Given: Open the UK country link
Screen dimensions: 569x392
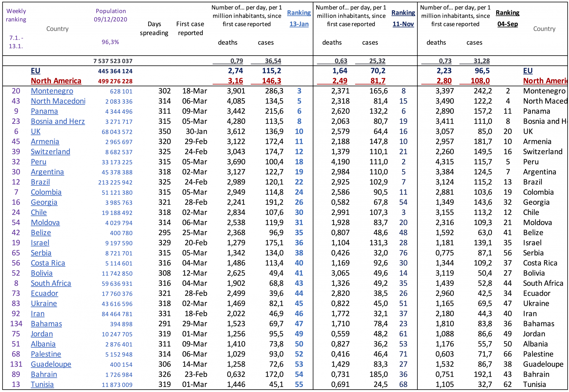Looking at the screenshot, I should [36, 131].
